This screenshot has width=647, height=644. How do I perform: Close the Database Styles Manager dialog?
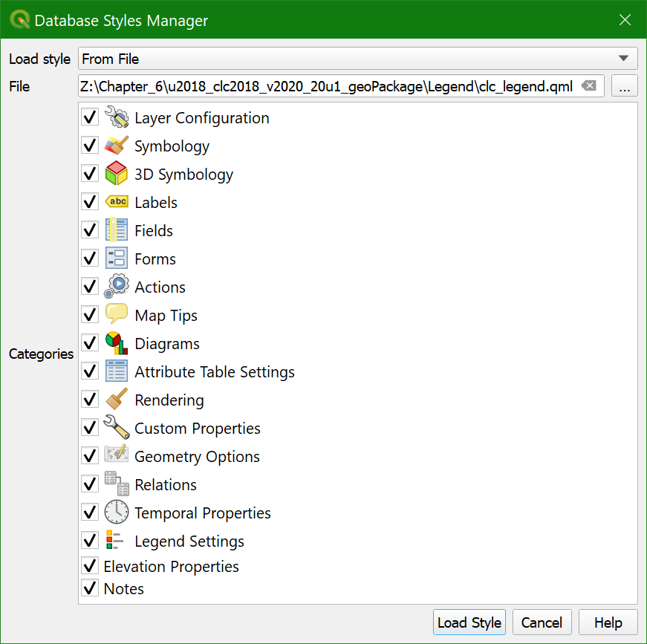point(625,19)
